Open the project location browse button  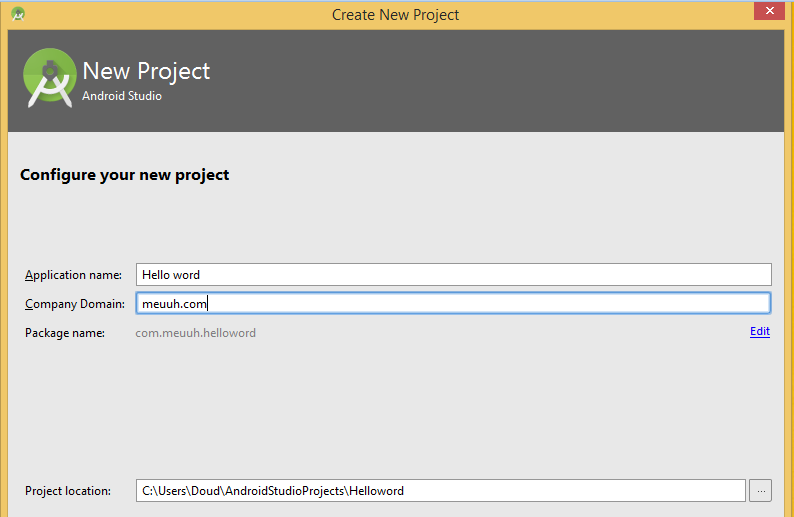coord(761,491)
